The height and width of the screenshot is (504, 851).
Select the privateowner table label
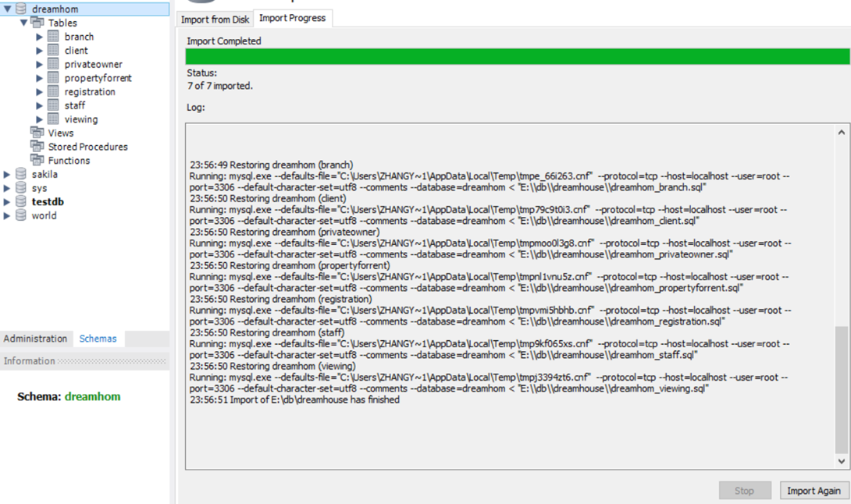pos(94,64)
